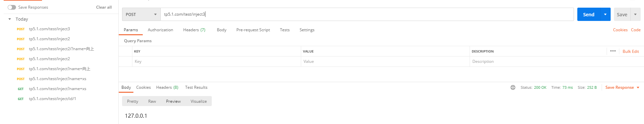Open the params table options ellipsis
644x124 pixels.
pos(613,51)
